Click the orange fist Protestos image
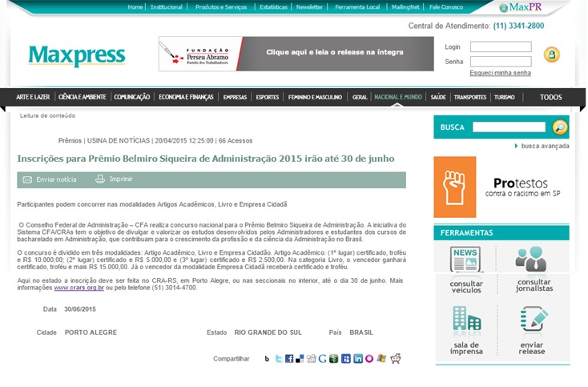 click(x=455, y=187)
